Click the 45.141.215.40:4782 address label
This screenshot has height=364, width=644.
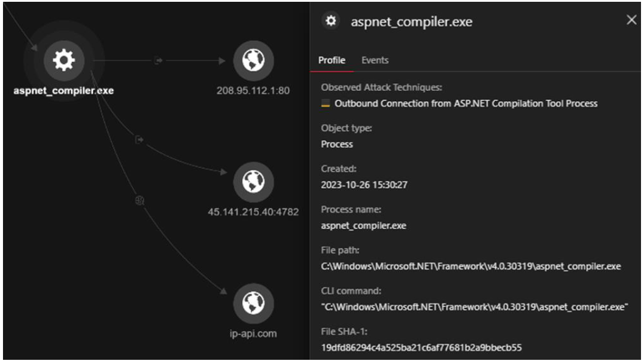pyautogui.click(x=253, y=212)
